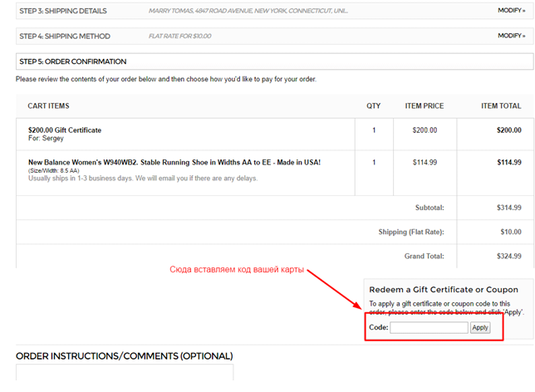The image size is (535, 392).
Task: Click the Redeem a Gift Certificate heading
Action: 444,290
